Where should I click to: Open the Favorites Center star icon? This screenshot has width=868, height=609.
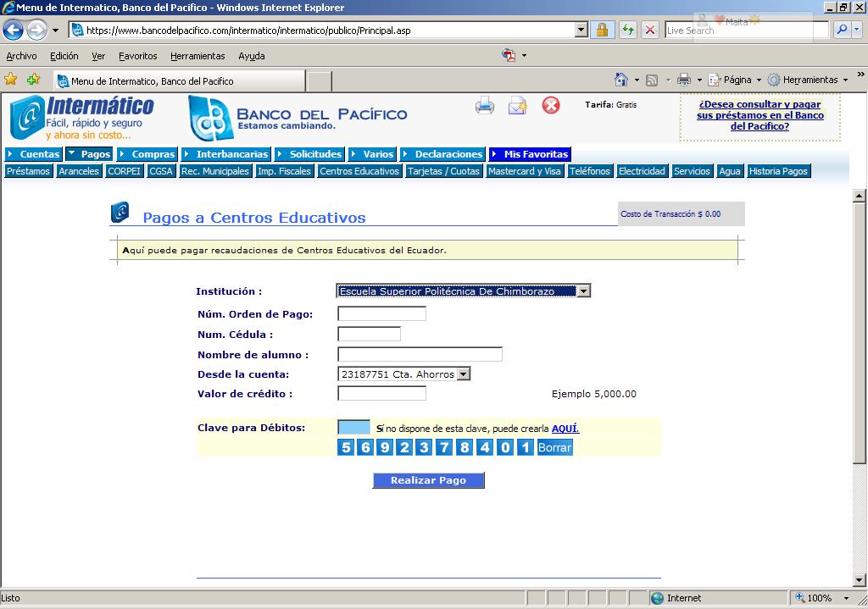[x=11, y=80]
